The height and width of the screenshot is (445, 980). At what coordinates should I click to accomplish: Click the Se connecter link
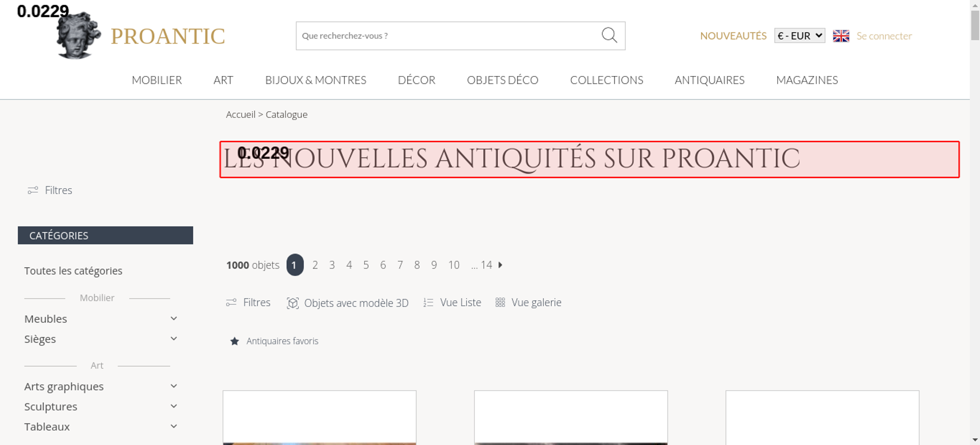tap(884, 36)
